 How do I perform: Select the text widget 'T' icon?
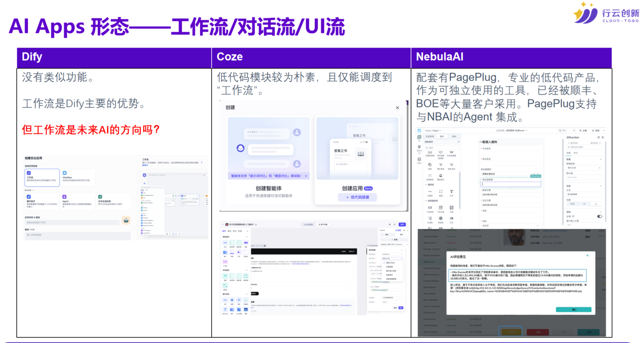[x=451, y=192]
